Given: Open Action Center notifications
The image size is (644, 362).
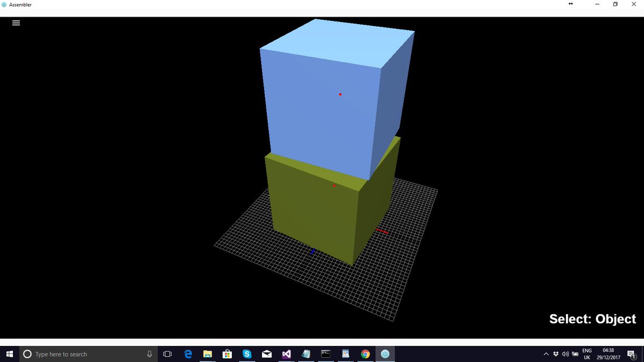Looking at the screenshot, I should point(632,354).
